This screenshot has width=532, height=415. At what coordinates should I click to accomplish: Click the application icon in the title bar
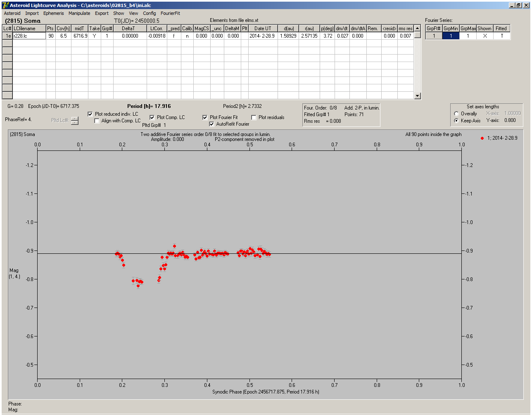(x=5, y=5)
